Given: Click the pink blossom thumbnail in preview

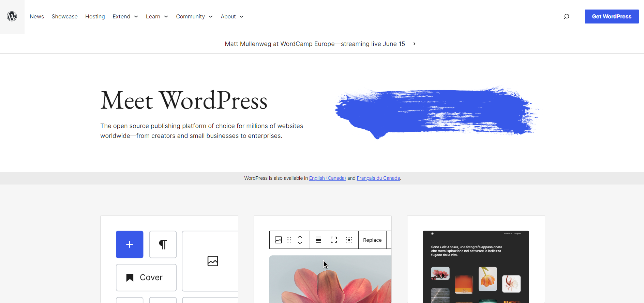Looking at the screenshot, I should point(440,273).
